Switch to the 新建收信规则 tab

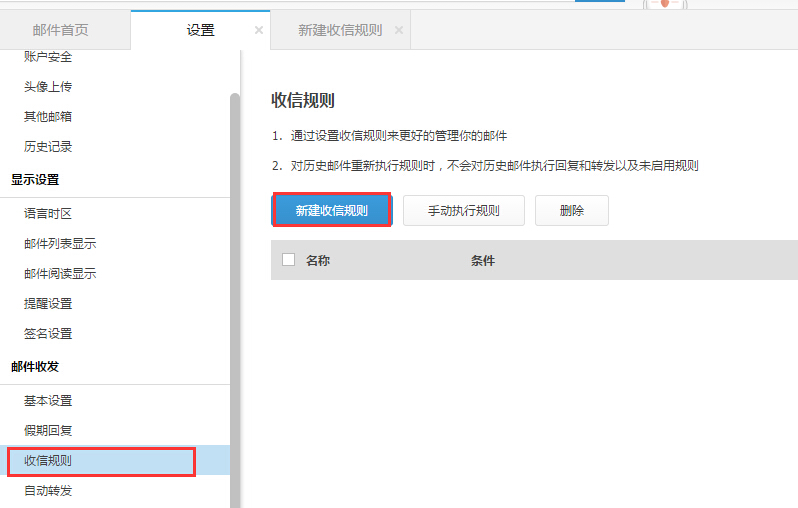click(339, 30)
